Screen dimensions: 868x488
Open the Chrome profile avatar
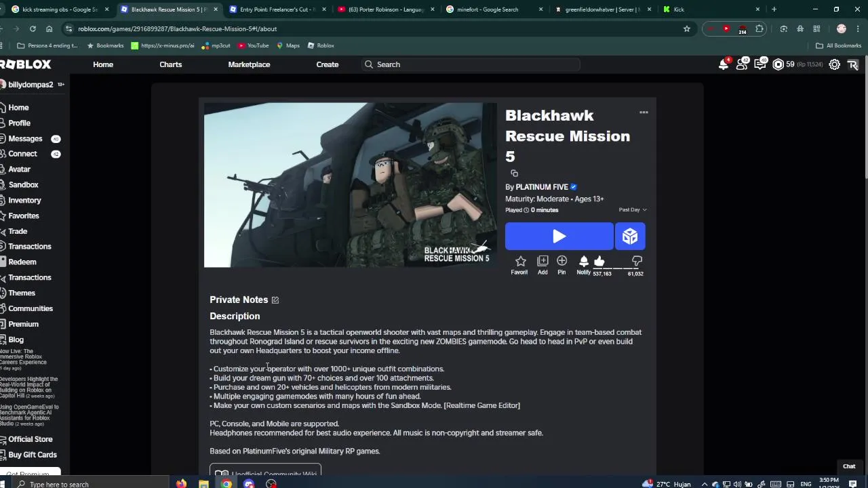(842, 28)
